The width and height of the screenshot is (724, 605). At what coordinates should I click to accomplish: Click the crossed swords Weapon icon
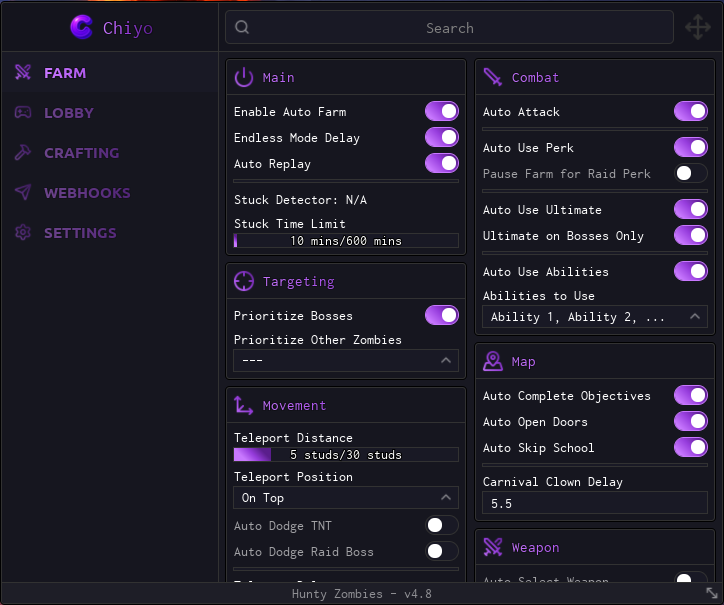493,547
